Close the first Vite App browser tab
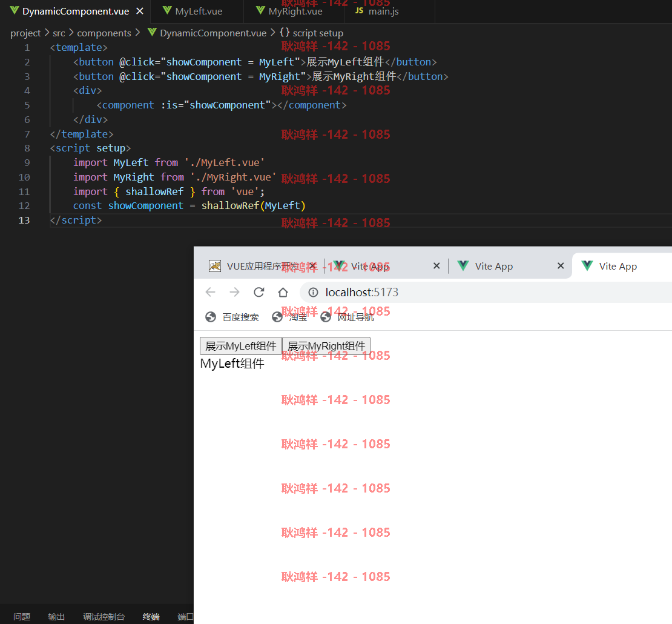Screen dimensions: 672x624 click(436, 266)
